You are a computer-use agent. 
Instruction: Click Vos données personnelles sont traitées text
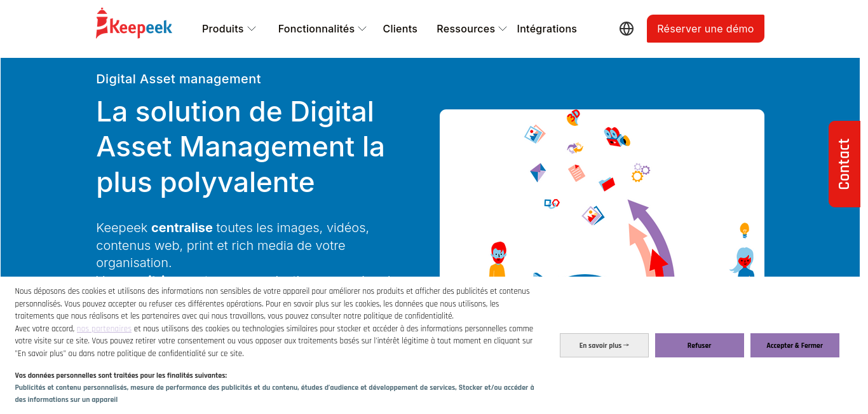(x=121, y=375)
